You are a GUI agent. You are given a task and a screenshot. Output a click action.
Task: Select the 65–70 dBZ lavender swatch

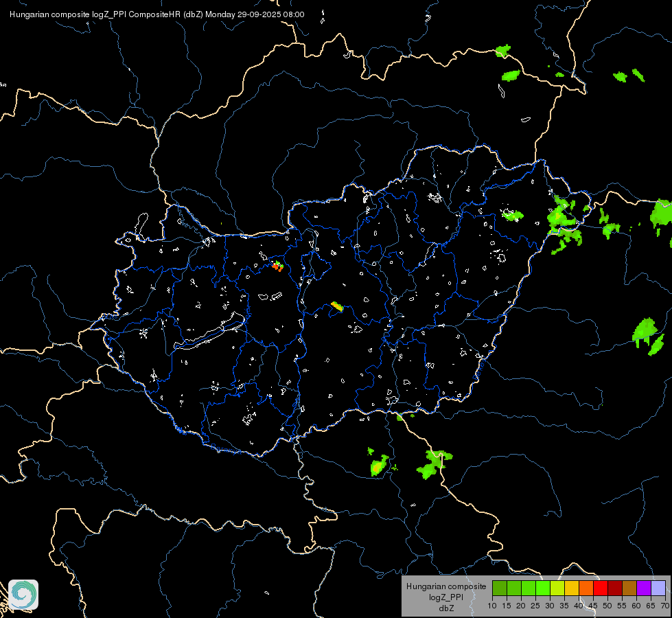658,588
